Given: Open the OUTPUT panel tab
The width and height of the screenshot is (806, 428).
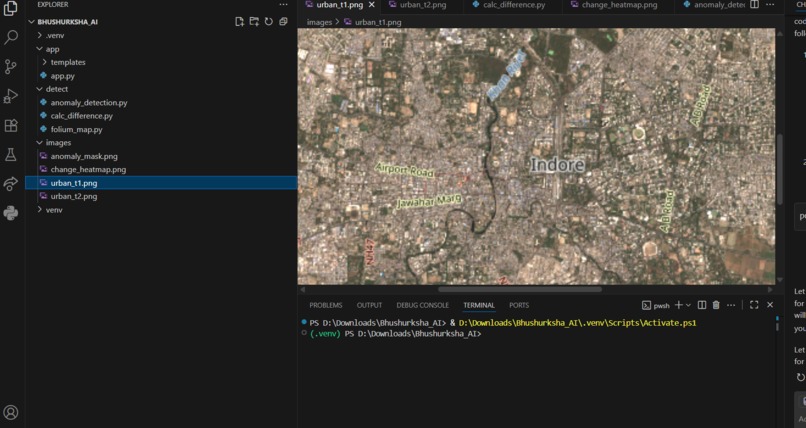Looking at the screenshot, I should coord(369,305).
